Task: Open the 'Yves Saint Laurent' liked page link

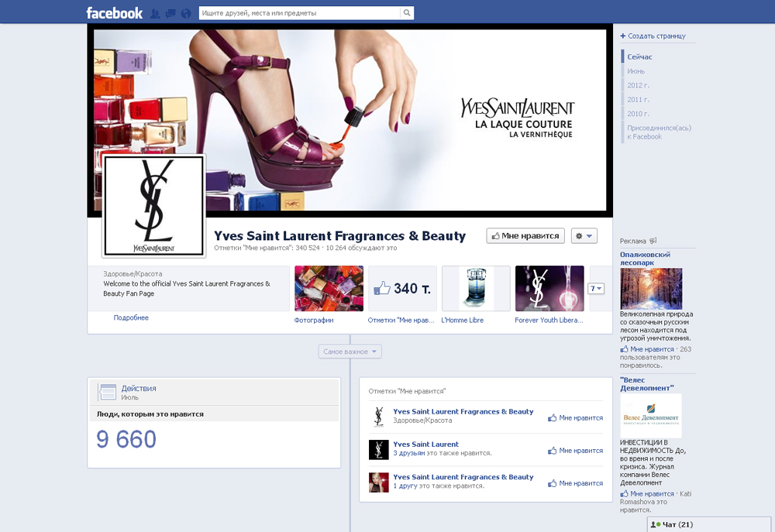Action: [426, 444]
